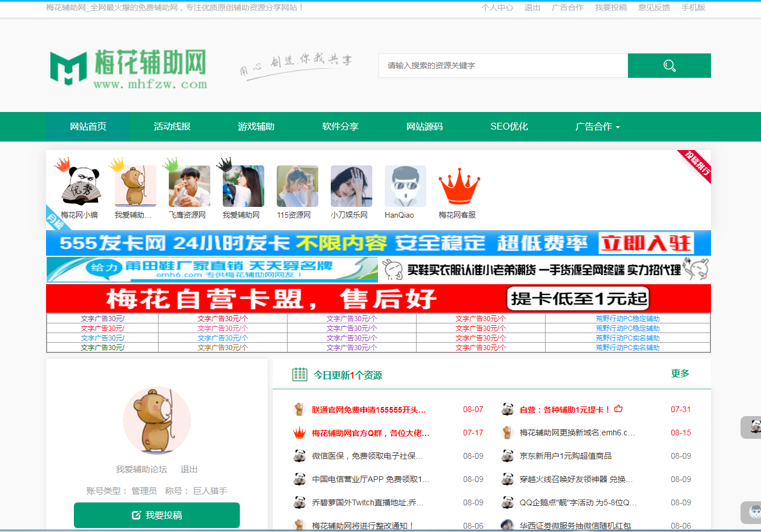The height and width of the screenshot is (532, 761).
Task: Focus the resource keyword search field
Action: tap(504, 65)
